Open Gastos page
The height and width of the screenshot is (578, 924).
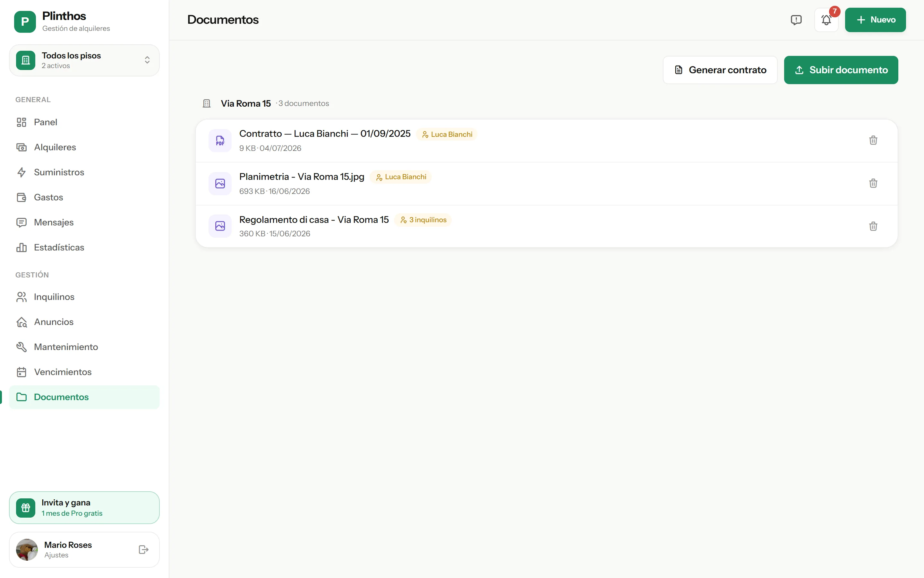(x=84, y=197)
